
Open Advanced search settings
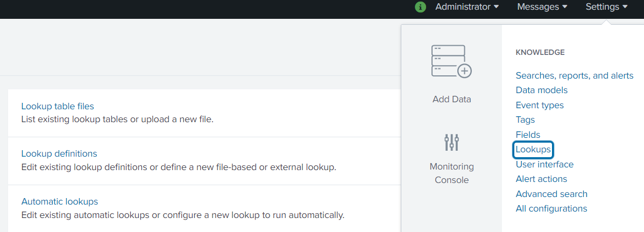(x=551, y=194)
